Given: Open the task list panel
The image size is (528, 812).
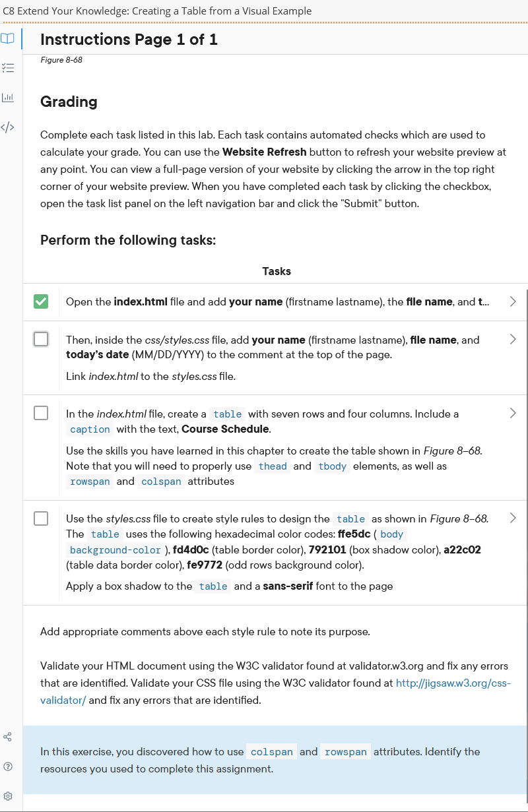Looking at the screenshot, I should 8,67.
